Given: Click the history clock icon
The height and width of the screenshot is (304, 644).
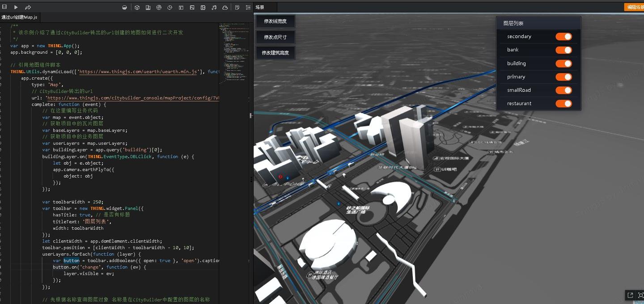Looking at the screenshot, I should coord(169,7).
